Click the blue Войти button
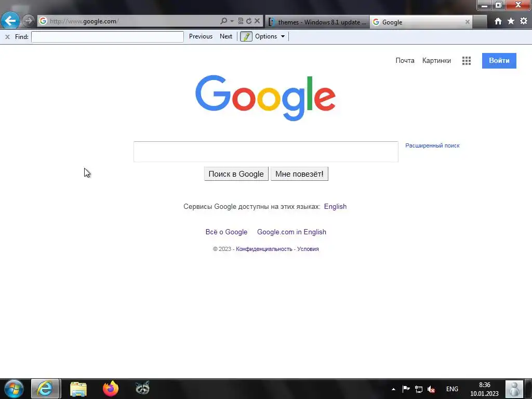 (499, 61)
